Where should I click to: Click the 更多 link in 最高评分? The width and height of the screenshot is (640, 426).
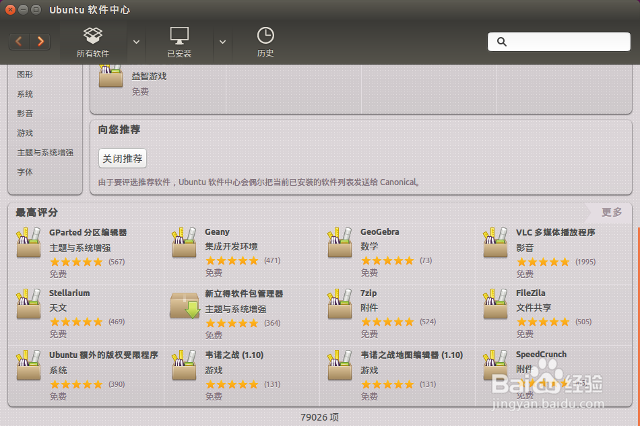pos(611,212)
